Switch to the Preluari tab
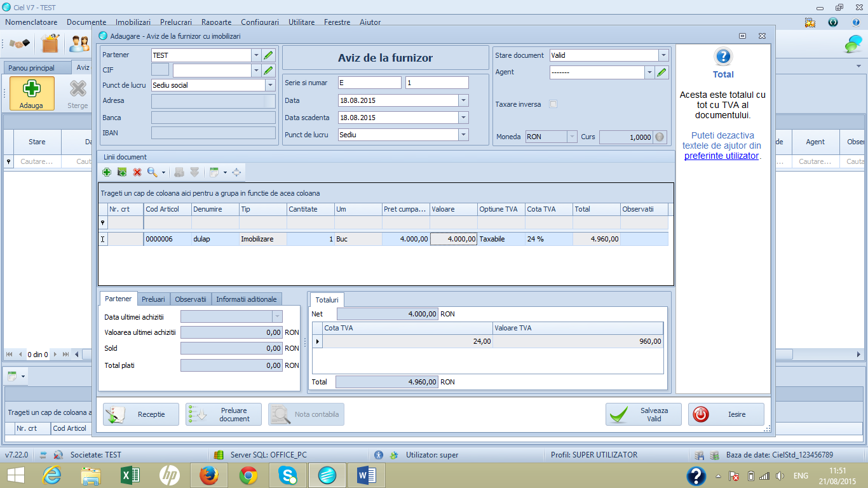 (x=153, y=299)
